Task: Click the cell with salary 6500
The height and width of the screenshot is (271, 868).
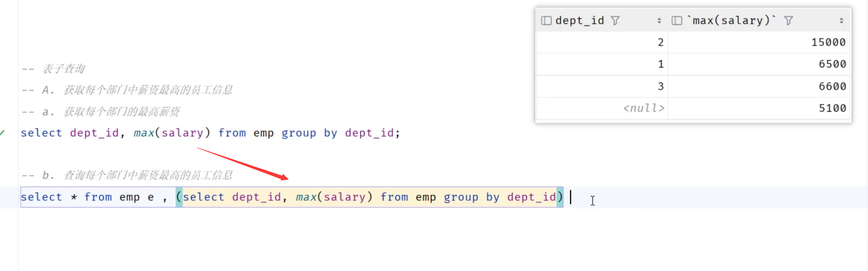Action: pos(832,64)
